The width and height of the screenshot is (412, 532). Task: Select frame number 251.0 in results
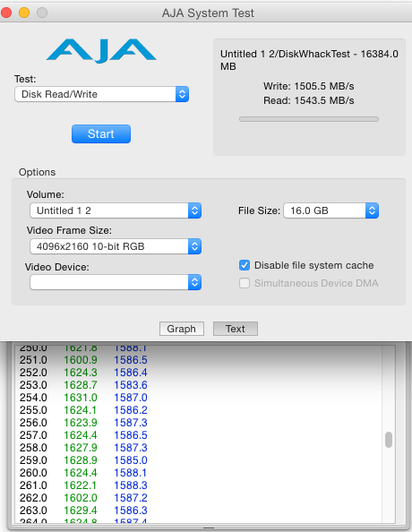[x=33, y=360]
